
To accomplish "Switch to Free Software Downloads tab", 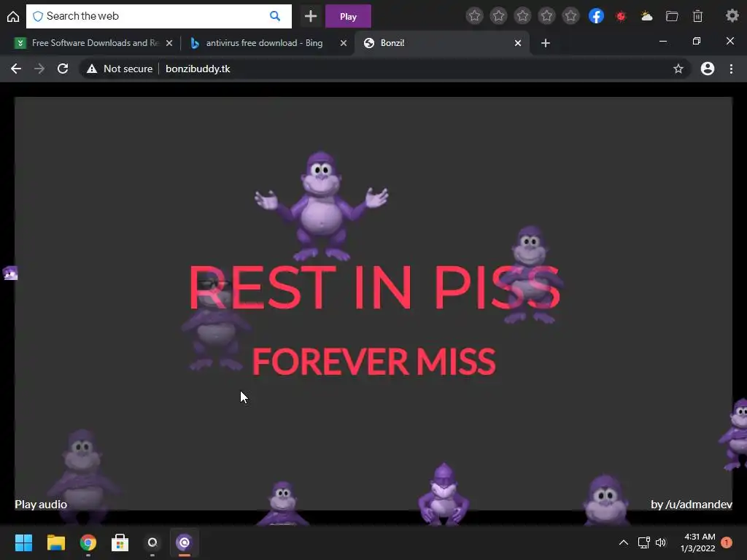I will (94, 43).
